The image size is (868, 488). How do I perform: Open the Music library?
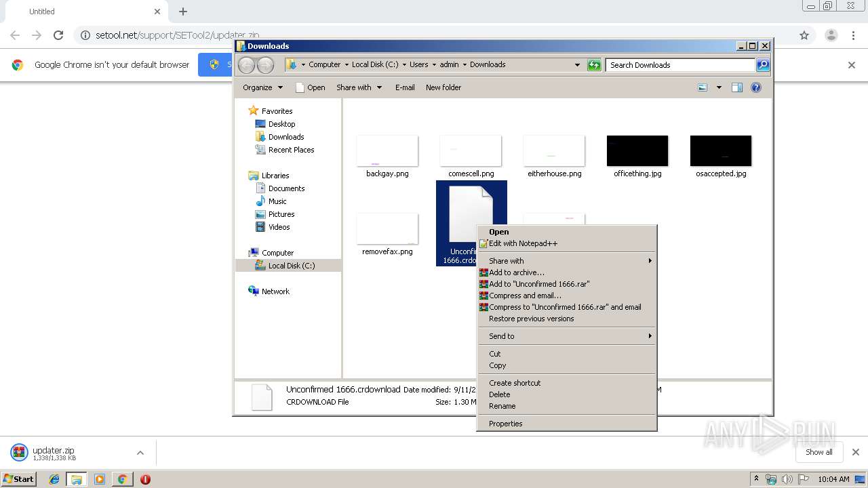pyautogui.click(x=277, y=201)
